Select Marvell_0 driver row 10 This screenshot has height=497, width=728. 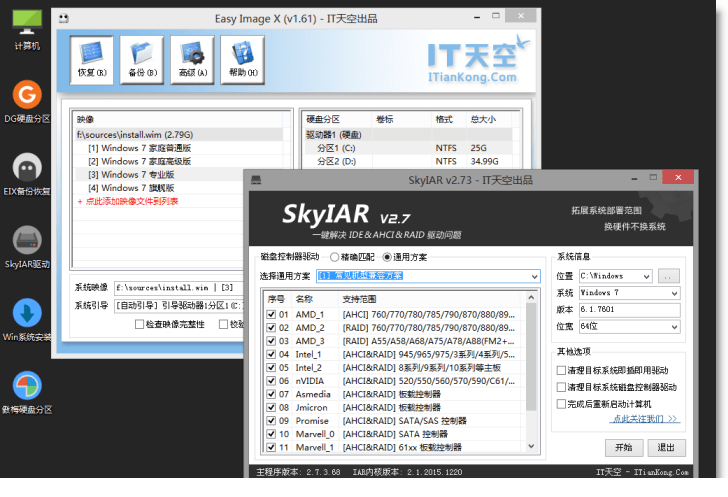[394, 434]
